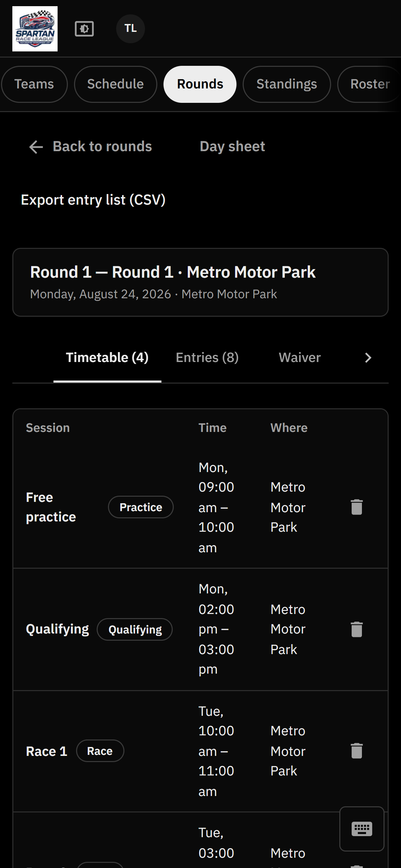
Task: Click the Qualifying type badge
Action: point(135,629)
